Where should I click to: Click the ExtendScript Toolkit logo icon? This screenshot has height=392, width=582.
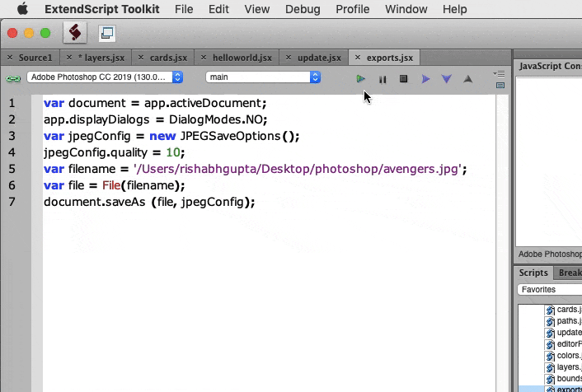(75, 33)
